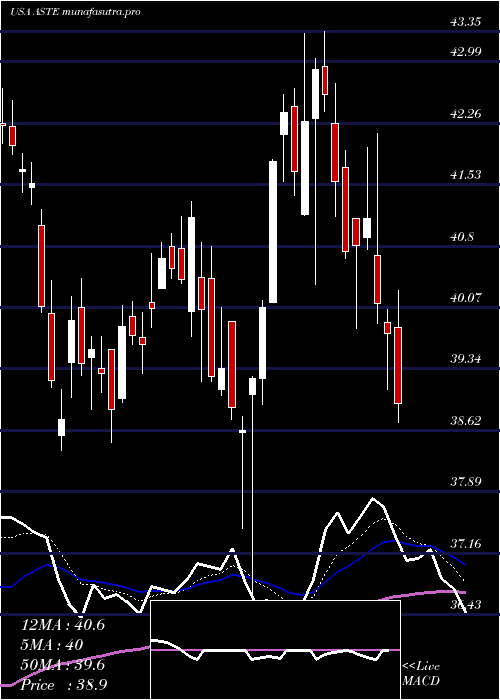This screenshot has height=700, width=500.
Task: Click the 12MA : 40.6 legend entry
Action: [x=63, y=625]
